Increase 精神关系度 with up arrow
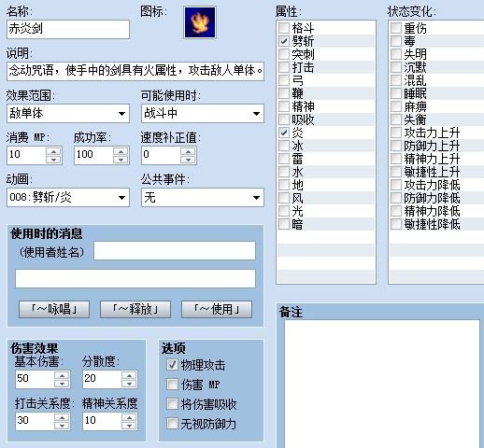 click(129, 417)
